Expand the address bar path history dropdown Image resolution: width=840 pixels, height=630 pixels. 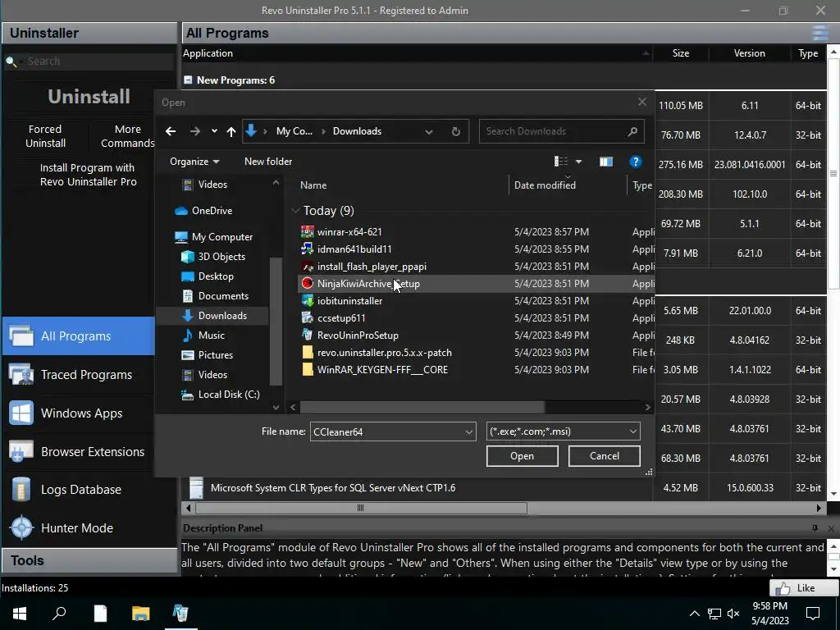428,131
